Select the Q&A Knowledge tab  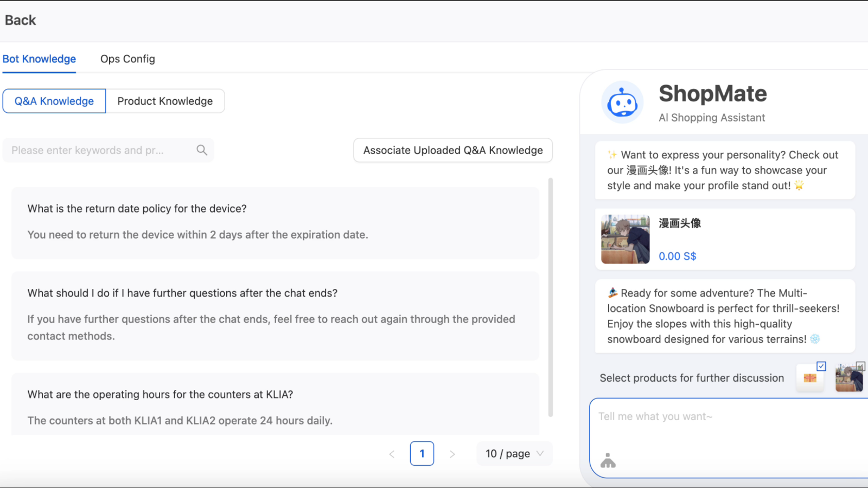pyautogui.click(x=54, y=101)
